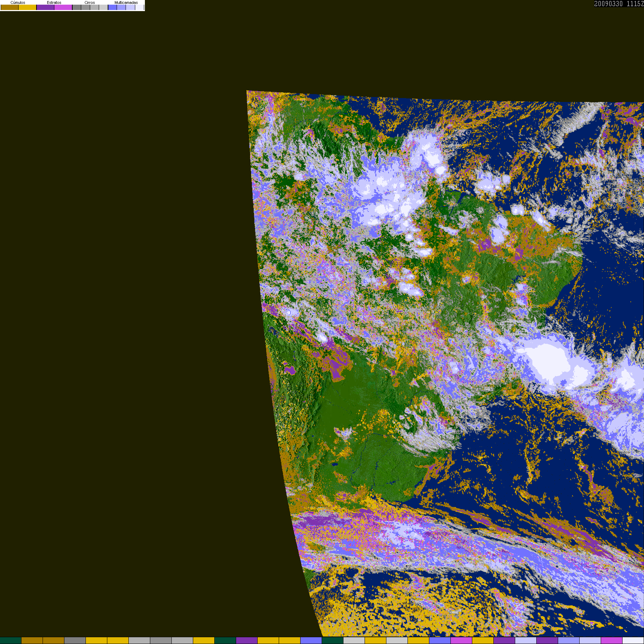Click the 'Estratos' legend label
644x644 pixels.
tap(54, 3)
